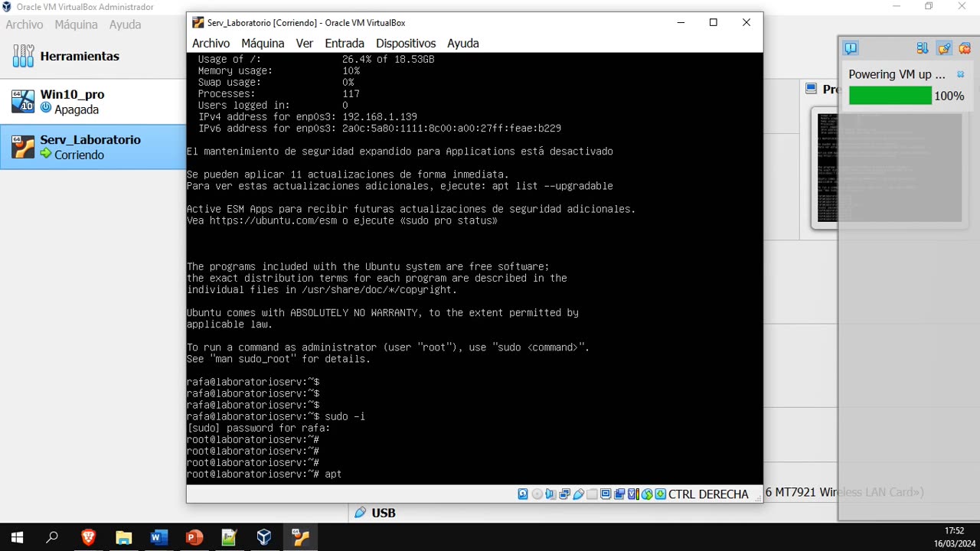Select the Win10_pro virtual machine
Viewport: 980px width, 551px height.
(93, 102)
